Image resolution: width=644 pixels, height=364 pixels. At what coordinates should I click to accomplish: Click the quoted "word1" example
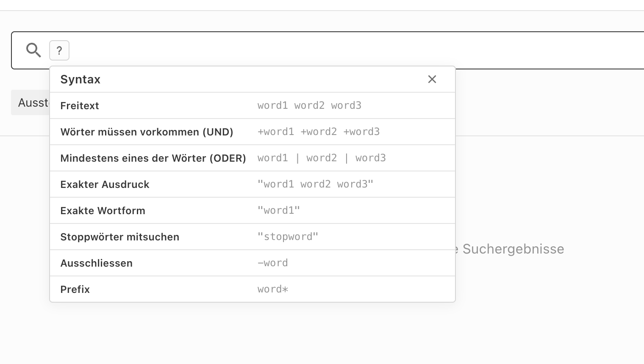click(279, 210)
